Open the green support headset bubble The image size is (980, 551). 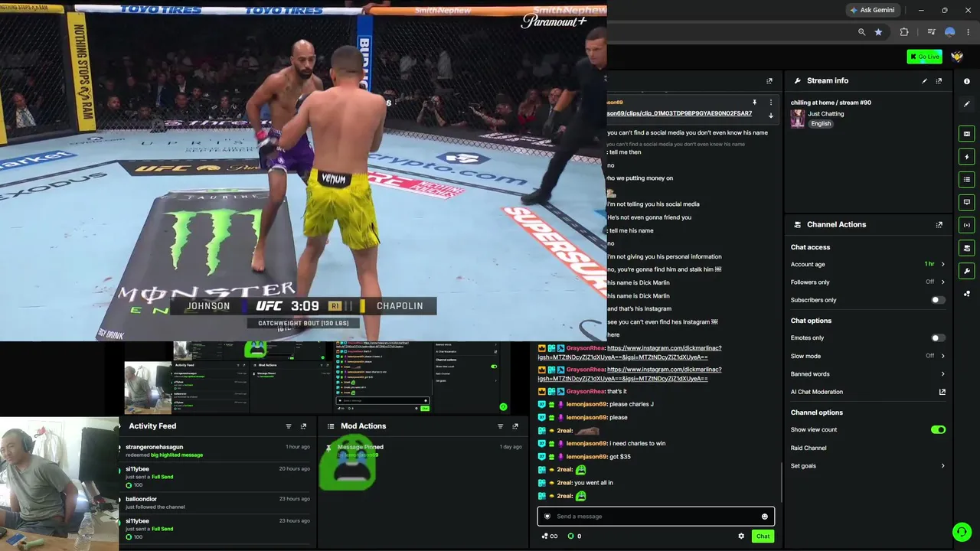click(x=962, y=532)
